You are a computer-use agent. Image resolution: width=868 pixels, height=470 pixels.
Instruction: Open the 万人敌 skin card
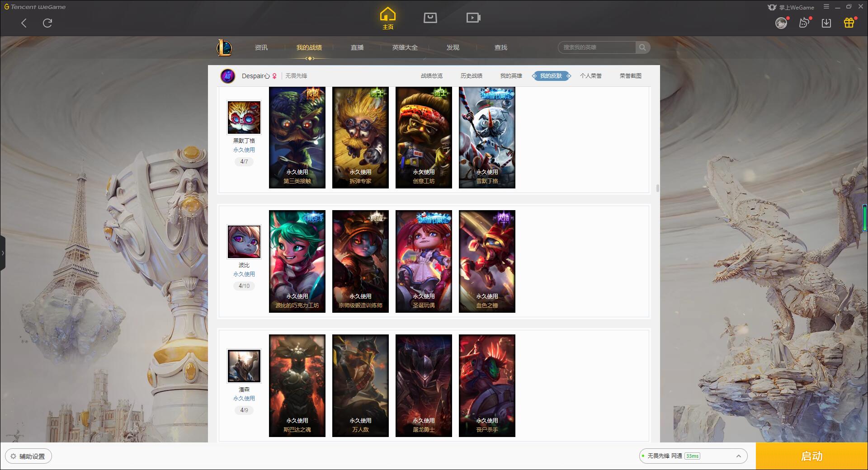point(360,385)
